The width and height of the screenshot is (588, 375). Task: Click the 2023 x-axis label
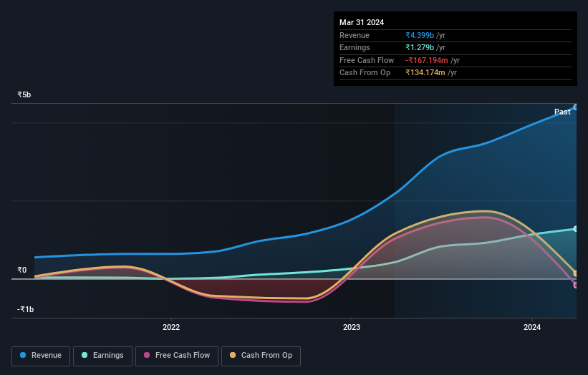tap(352, 327)
